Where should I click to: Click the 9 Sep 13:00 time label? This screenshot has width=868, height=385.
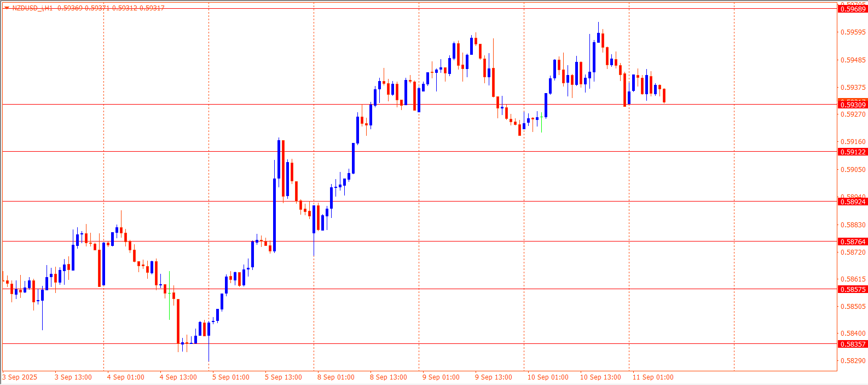point(493,377)
